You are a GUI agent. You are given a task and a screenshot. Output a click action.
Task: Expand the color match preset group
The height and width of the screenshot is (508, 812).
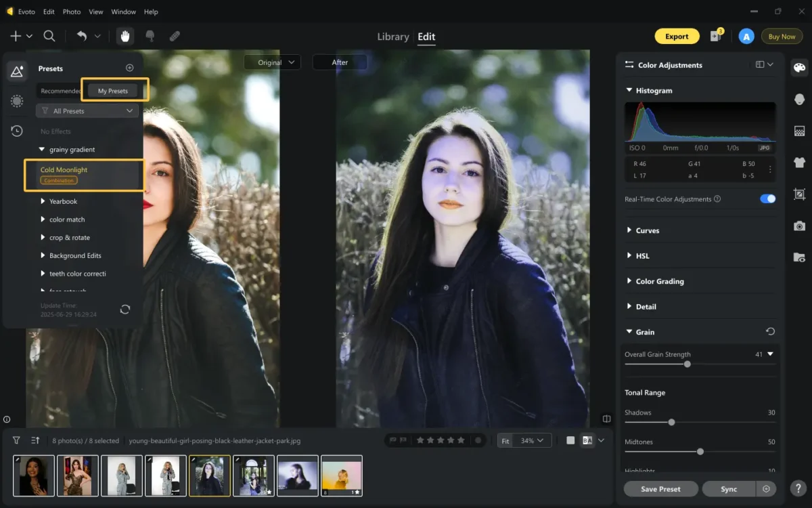(x=43, y=219)
